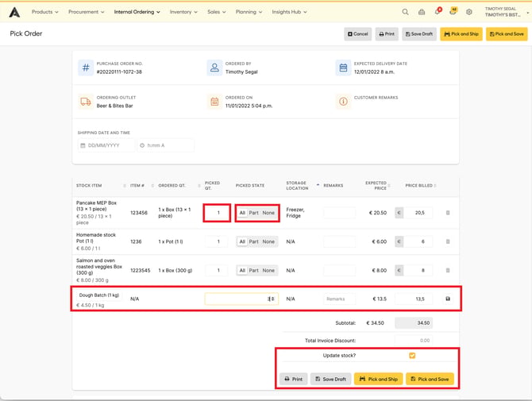This screenshot has height=401, width=532.
Task: Expand the Procurement menu
Action: (87, 12)
